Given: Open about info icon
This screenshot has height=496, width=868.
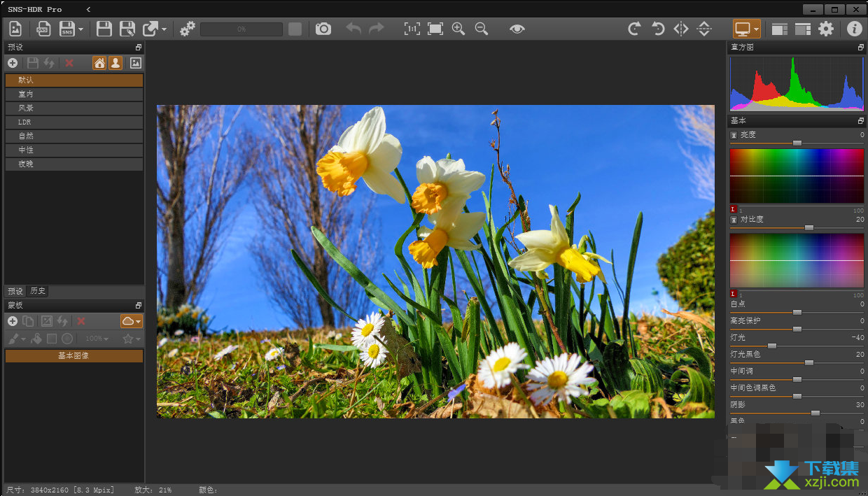Looking at the screenshot, I should [854, 29].
